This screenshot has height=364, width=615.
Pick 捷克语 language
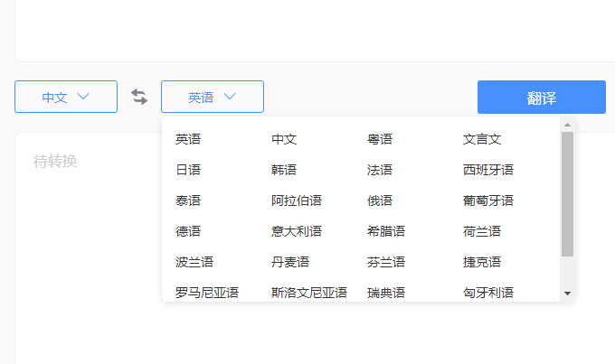[482, 262]
